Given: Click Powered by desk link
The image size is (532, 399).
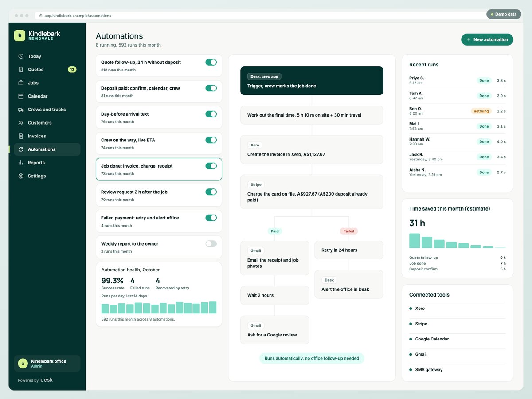Looking at the screenshot, I should click(35, 380).
